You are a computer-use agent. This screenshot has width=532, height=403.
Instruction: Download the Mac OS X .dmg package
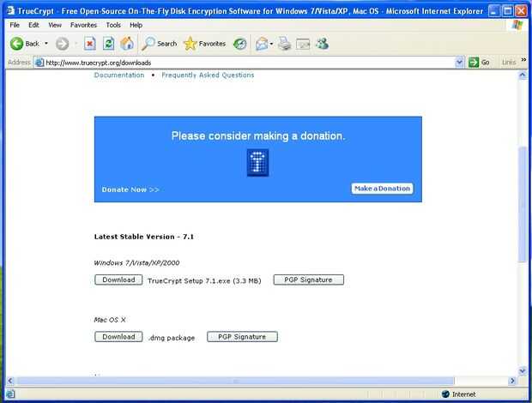pyautogui.click(x=118, y=337)
